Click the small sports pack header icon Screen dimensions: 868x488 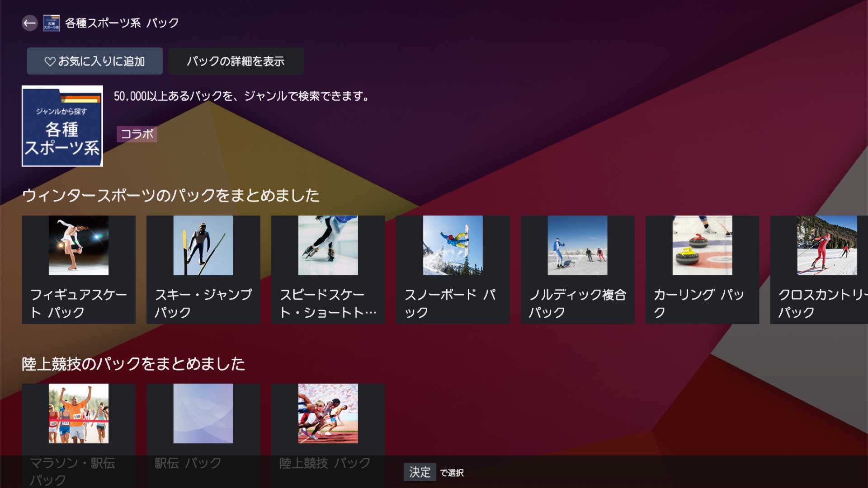pyautogui.click(x=51, y=23)
